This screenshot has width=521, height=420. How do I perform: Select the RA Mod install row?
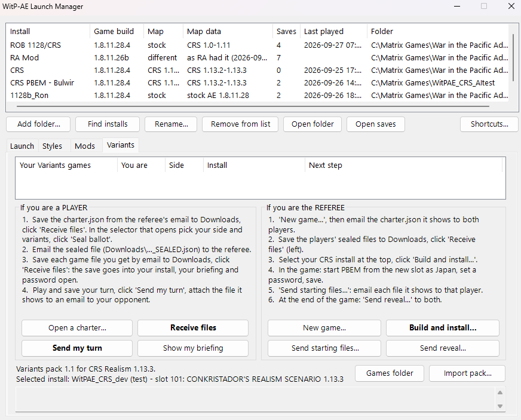point(259,58)
